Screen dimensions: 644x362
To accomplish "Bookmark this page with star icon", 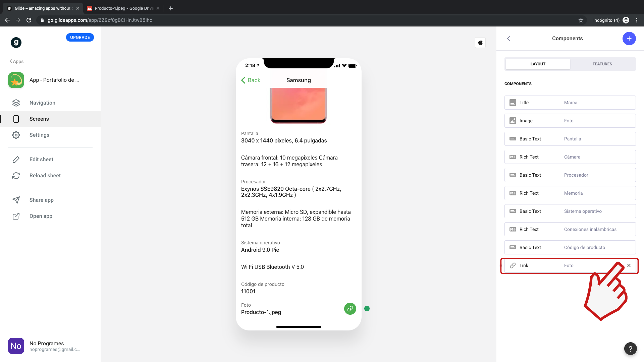I will [x=581, y=20].
